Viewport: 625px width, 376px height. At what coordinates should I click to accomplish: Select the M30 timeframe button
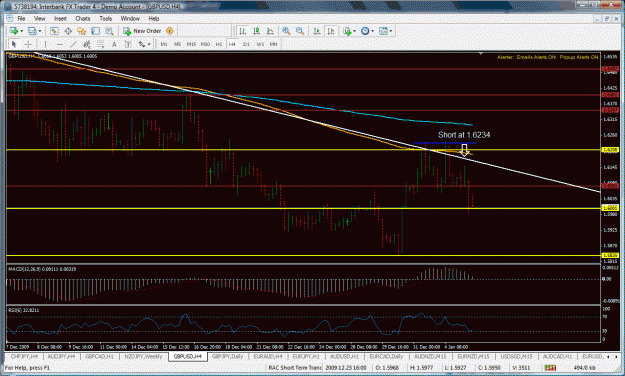[x=205, y=44]
